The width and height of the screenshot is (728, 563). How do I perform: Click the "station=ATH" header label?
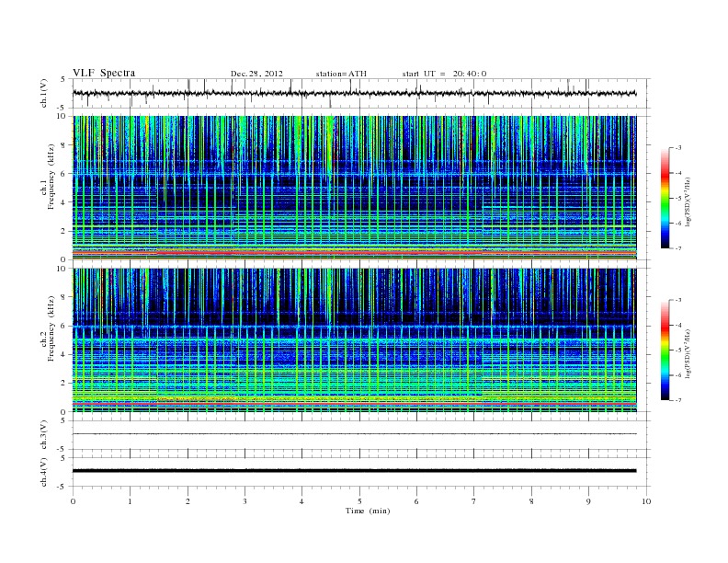tap(341, 74)
